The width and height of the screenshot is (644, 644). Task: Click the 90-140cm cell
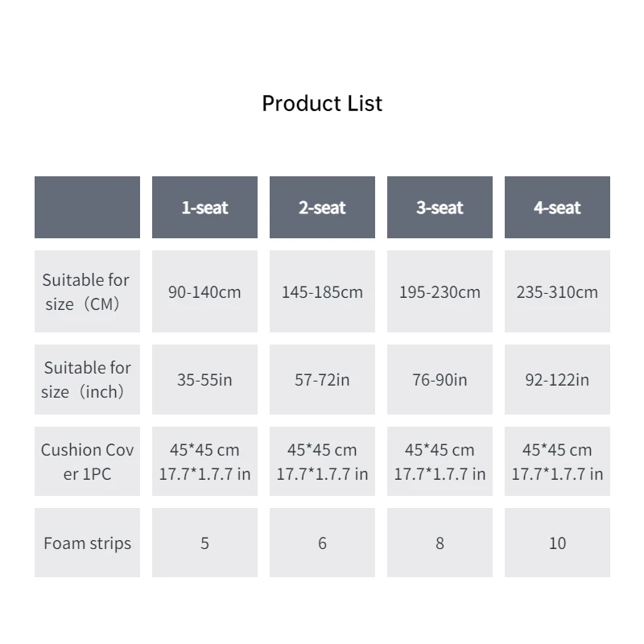pos(204,291)
